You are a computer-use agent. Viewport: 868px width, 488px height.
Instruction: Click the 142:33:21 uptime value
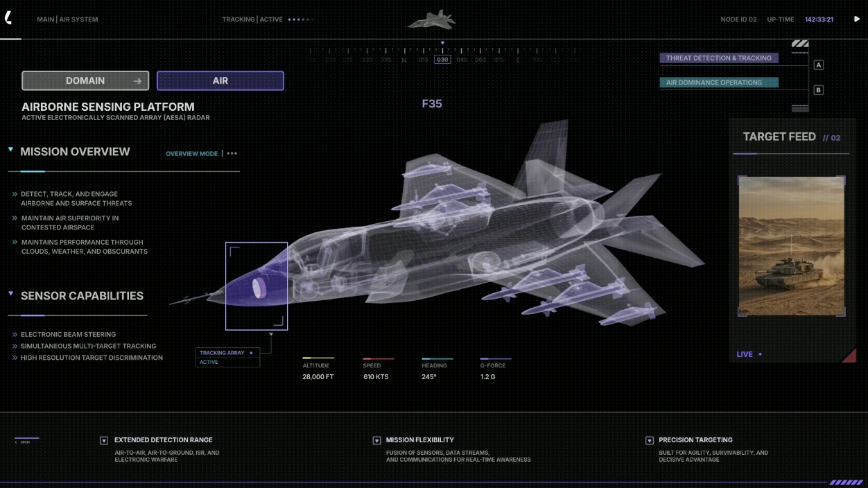click(819, 19)
